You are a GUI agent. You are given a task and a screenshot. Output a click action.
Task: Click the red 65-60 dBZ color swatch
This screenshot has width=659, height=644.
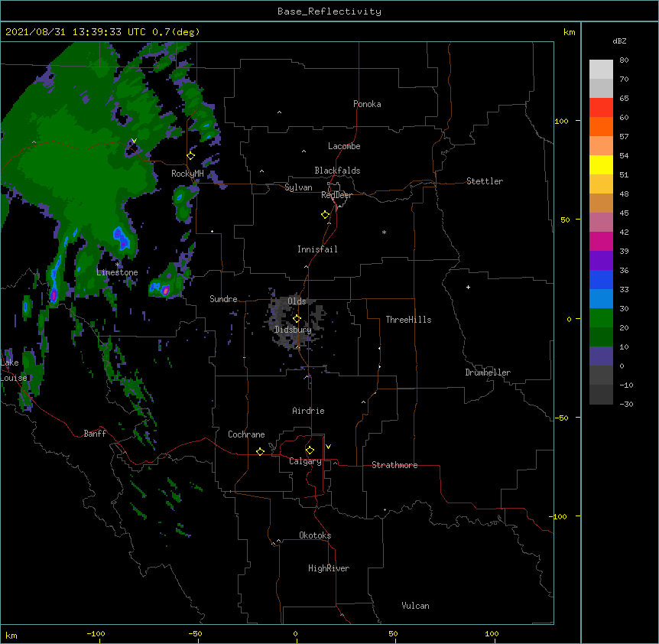click(x=601, y=108)
